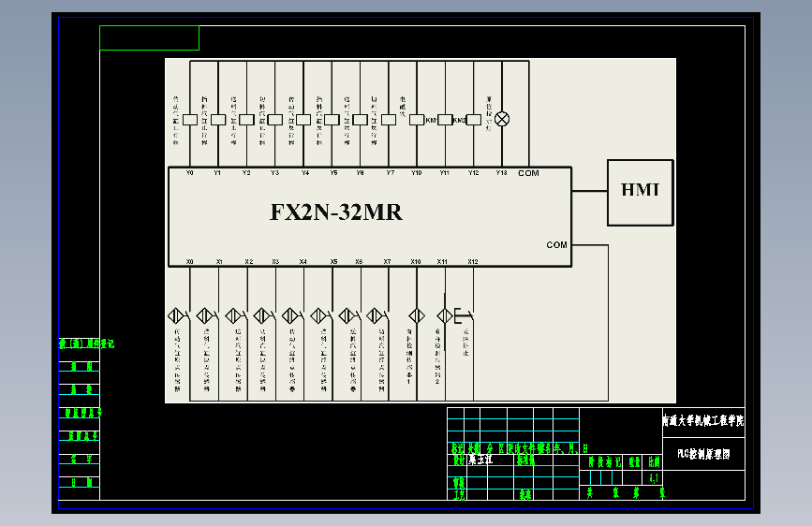Click the coil rectangle above terminal Y6
The width and height of the screenshot is (812, 526).
point(360,120)
